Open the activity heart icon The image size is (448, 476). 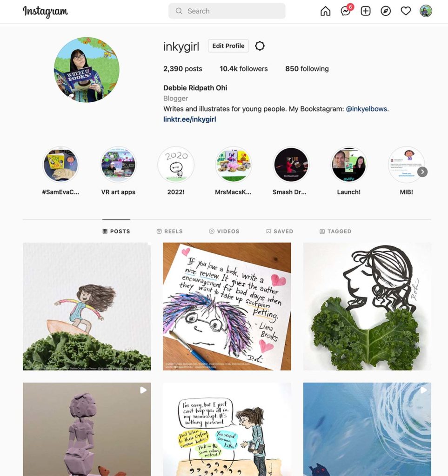406,11
